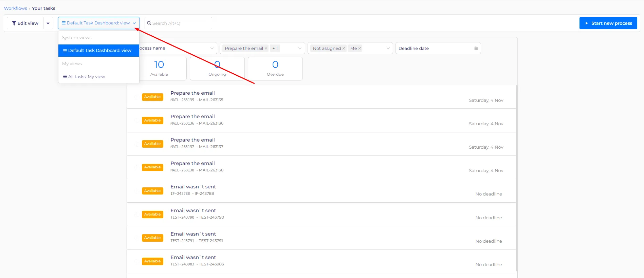Select 'Default Task Dashboard: view' in the list
The width and height of the screenshot is (644, 278).
[x=99, y=50]
